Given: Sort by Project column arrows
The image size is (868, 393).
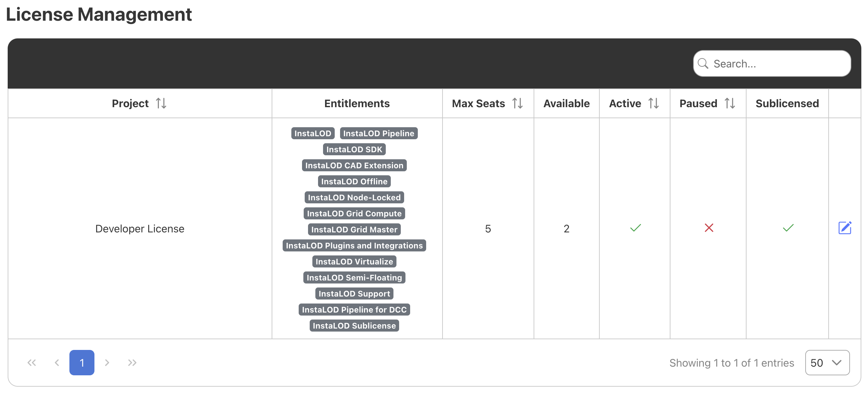Looking at the screenshot, I should pos(161,103).
